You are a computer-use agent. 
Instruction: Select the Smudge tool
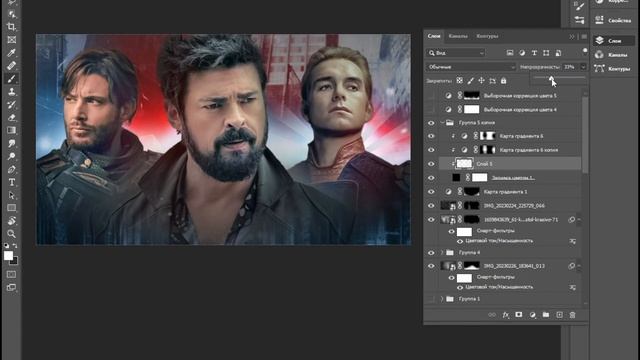tap(11, 144)
